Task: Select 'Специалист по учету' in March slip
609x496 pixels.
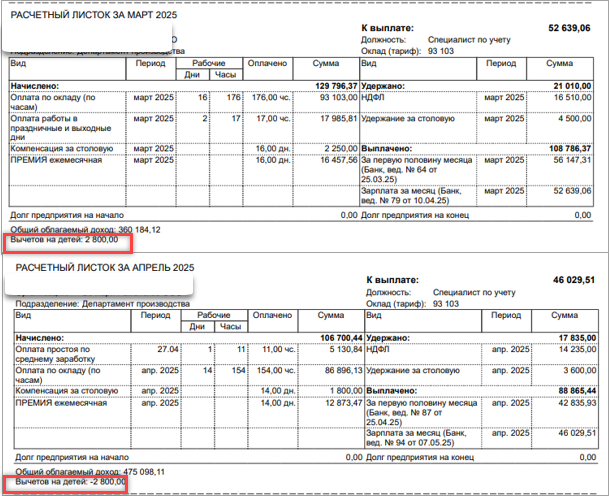Action: click(x=469, y=40)
